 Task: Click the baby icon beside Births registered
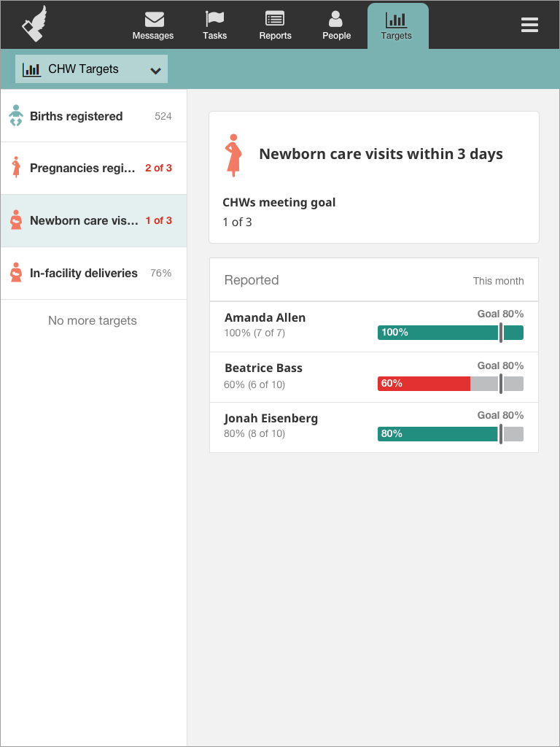tap(15, 115)
